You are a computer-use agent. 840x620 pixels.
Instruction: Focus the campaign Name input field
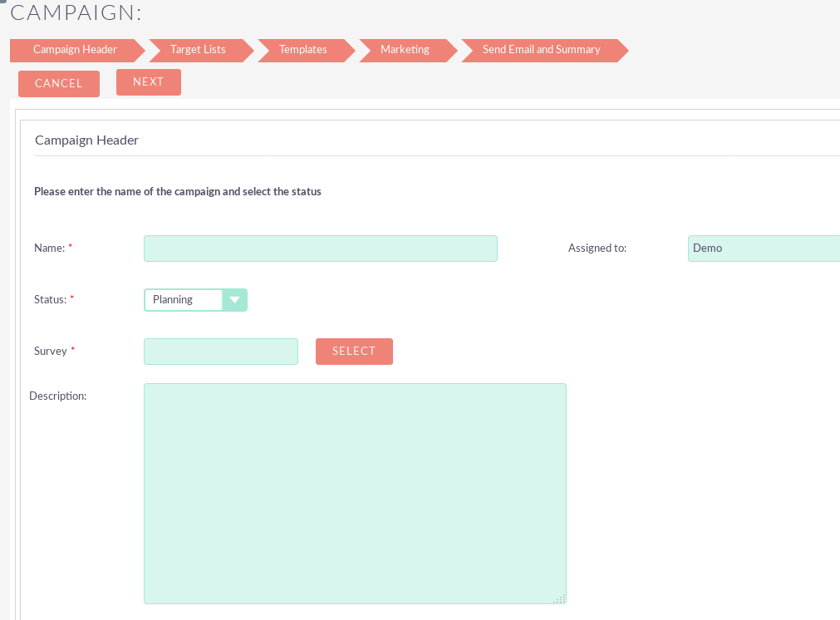(321, 248)
